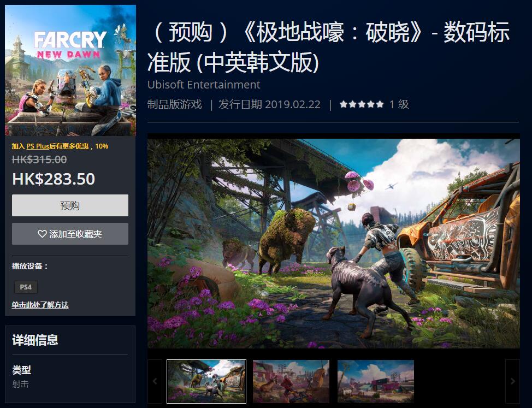Image resolution: width=532 pixels, height=408 pixels.
Task: Select the third screenshot thumbnail
Action: coord(376,381)
